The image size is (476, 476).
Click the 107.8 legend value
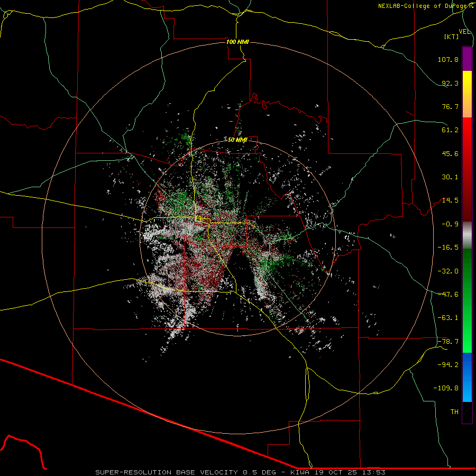[448, 59]
